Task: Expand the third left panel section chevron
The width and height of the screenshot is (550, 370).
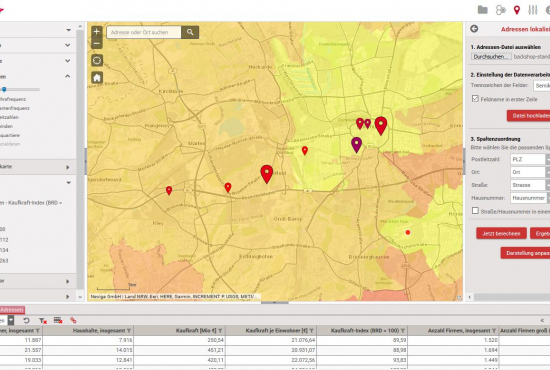Action: [68, 61]
